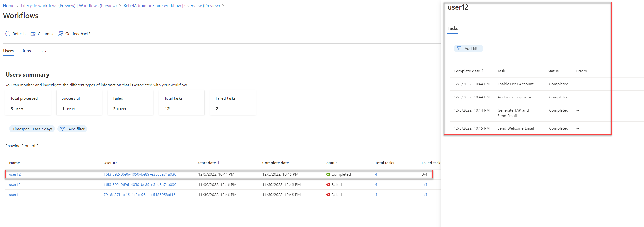Click the Refresh icon in the toolbar
This screenshot has height=227, width=644.
8,34
